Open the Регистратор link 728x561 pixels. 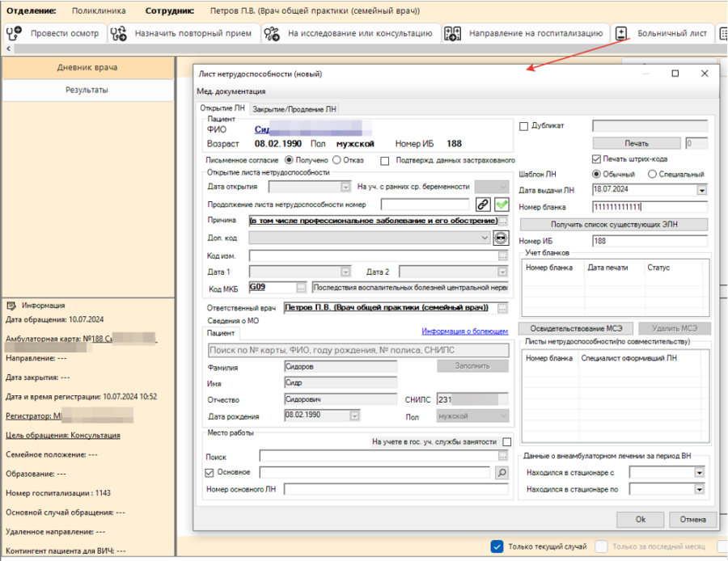70,415
